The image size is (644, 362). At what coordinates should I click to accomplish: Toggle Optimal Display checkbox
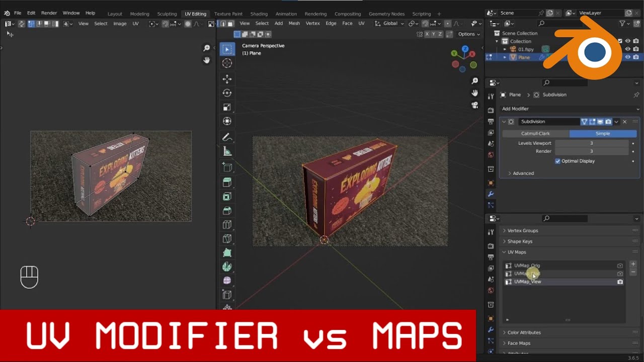[x=557, y=161]
